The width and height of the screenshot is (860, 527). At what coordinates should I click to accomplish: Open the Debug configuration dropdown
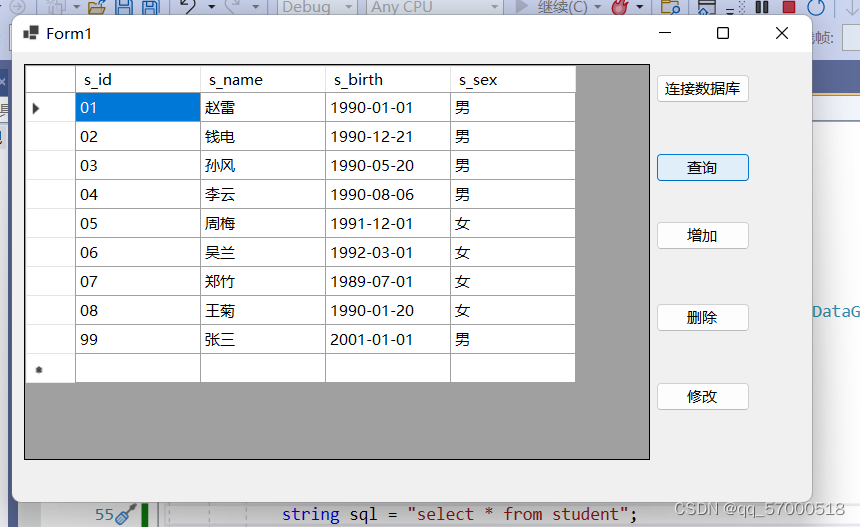coord(317,7)
